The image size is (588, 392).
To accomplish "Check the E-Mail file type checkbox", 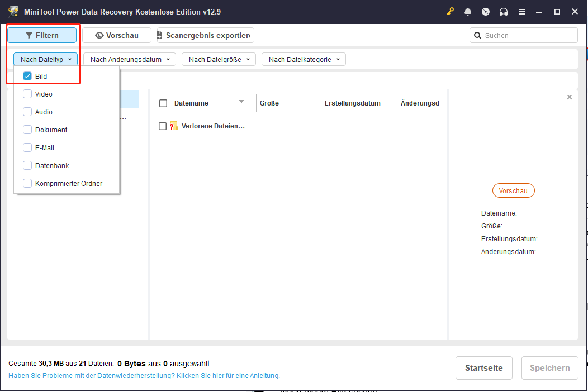I will point(27,147).
